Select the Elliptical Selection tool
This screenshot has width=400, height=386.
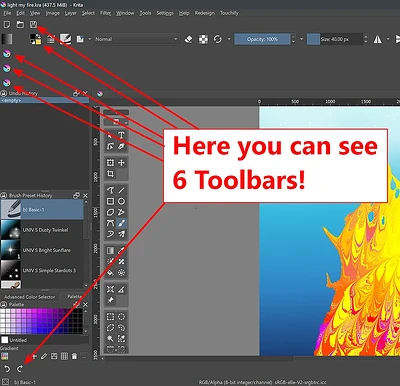tap(121, 317)
